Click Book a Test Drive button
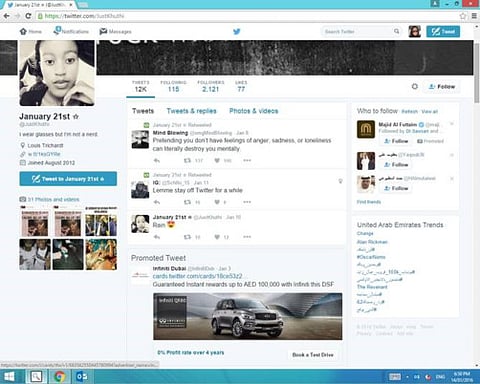Screen dimensions: 480x384 [x=313, y=355]
